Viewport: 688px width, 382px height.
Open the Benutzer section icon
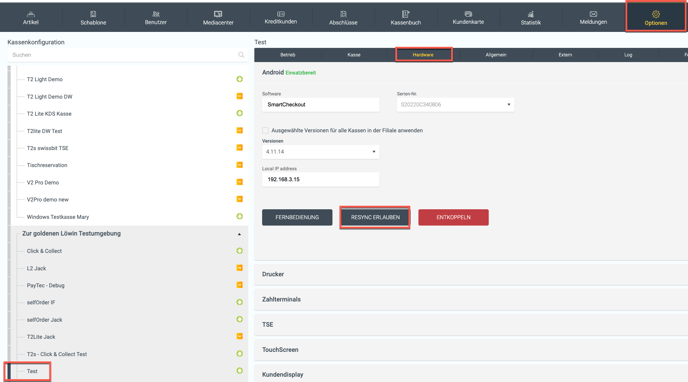[x=156, y=14]
